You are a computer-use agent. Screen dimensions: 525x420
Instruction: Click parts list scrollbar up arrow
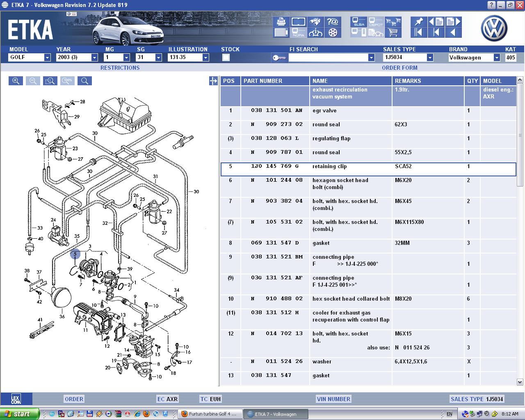tap(520, 80)
